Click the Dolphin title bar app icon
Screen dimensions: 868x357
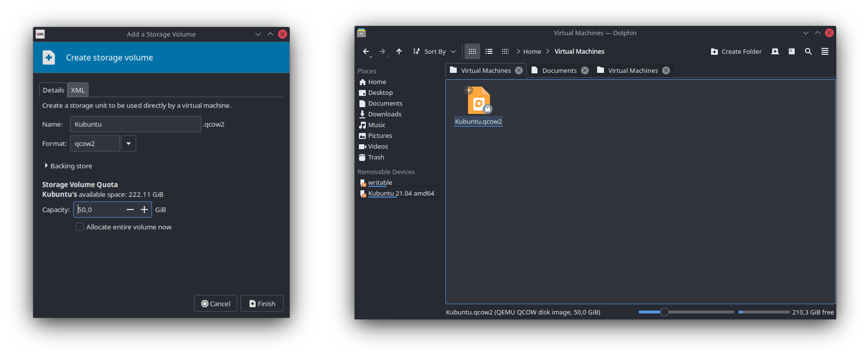(361, 33)
